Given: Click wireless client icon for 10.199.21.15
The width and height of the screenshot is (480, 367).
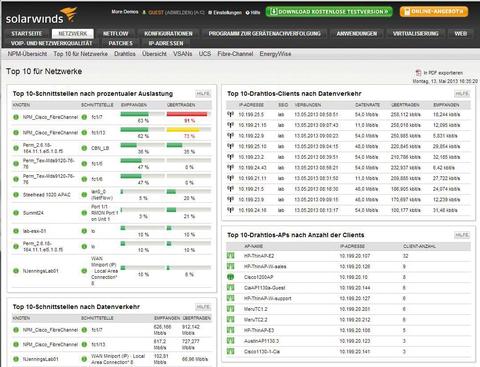Looking at the screenshot, I should click(230, 125).
